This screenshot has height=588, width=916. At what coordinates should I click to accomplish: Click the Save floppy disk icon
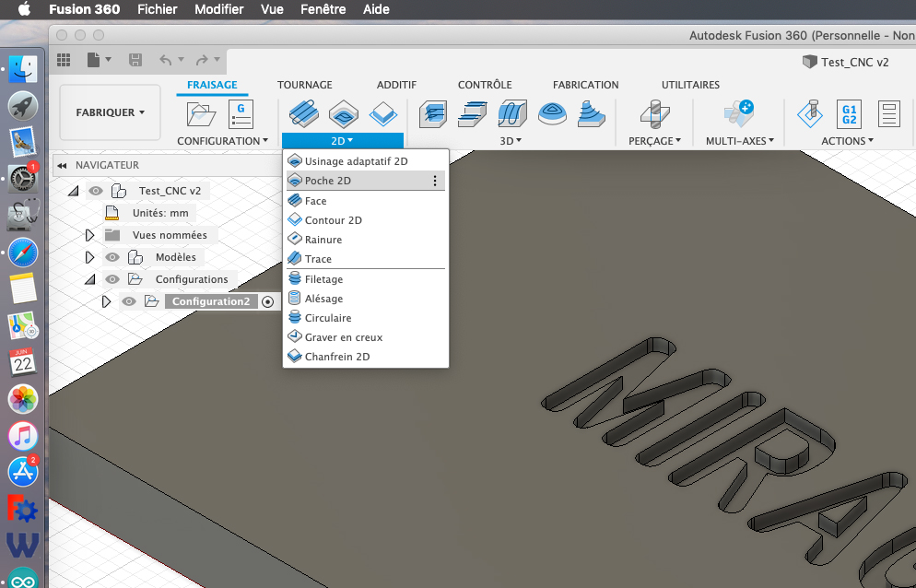tap(135, 60)
